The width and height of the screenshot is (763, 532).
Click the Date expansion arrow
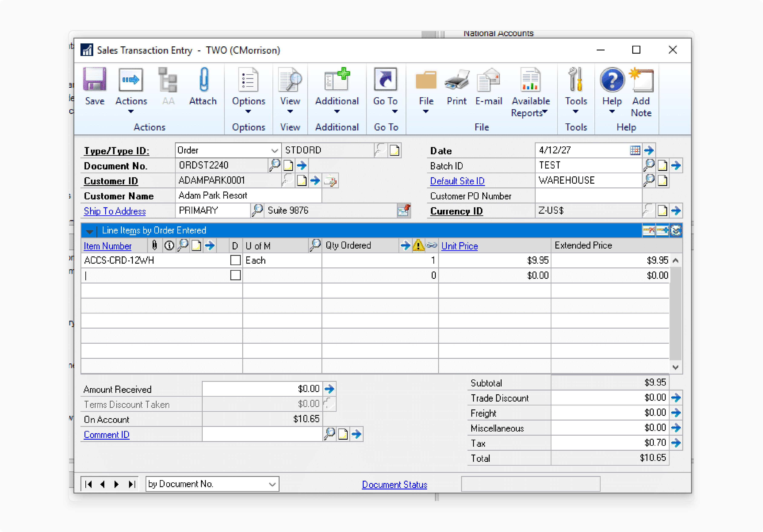coord(649,150)
